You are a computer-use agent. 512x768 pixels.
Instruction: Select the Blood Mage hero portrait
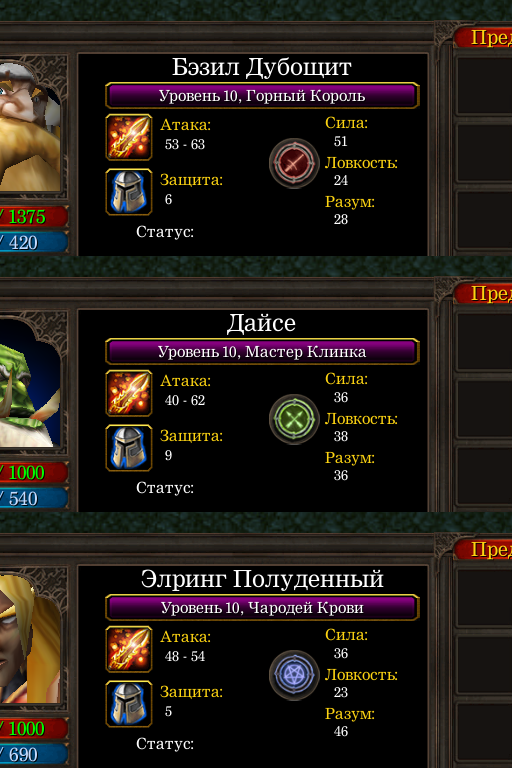pos(30,638)
